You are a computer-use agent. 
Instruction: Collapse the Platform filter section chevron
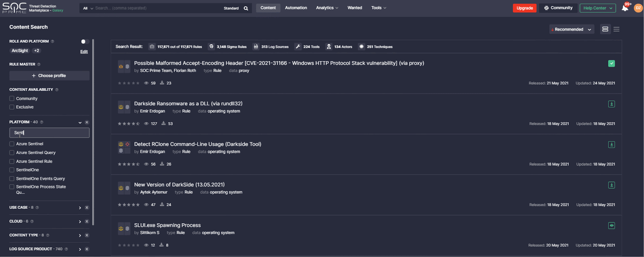(x=80, y=122)
